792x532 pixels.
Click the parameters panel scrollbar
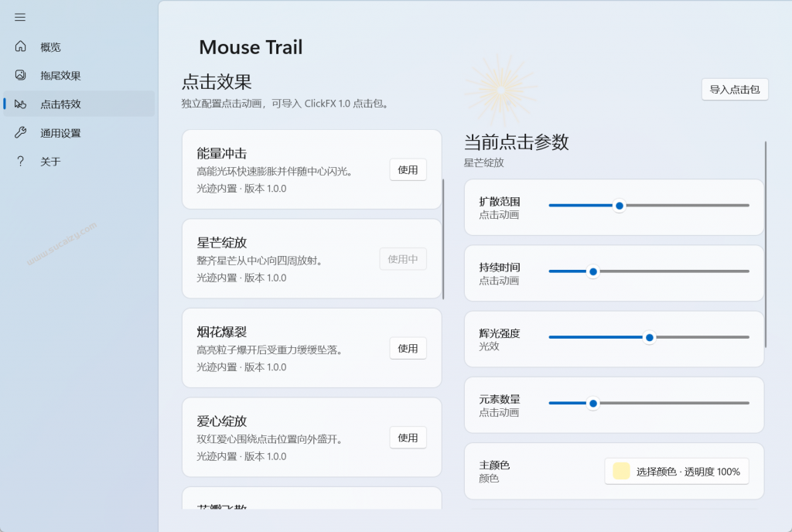(x=766, y=244)
